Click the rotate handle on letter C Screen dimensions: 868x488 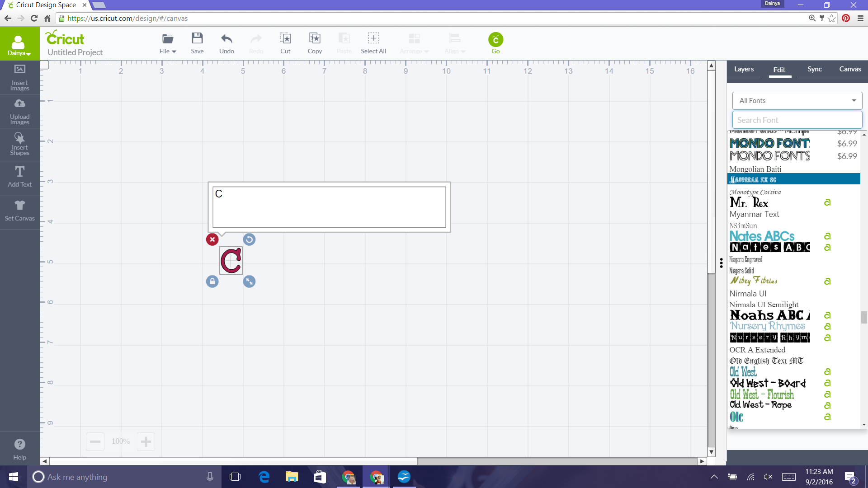pos(249,239)
